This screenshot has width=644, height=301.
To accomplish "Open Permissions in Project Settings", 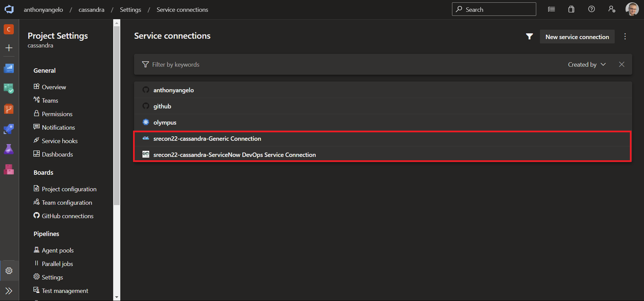I will [x=53, y=114].
